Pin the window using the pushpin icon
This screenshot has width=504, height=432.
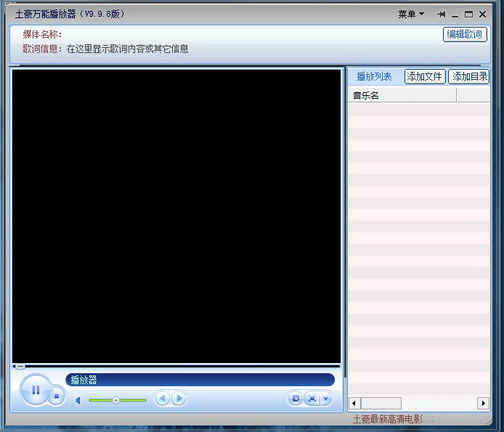coord(442,14)
